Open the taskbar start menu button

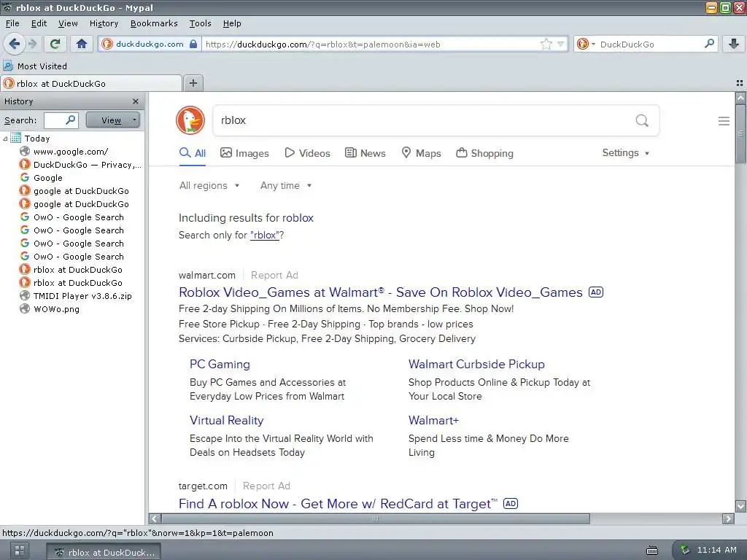[20, 551]
